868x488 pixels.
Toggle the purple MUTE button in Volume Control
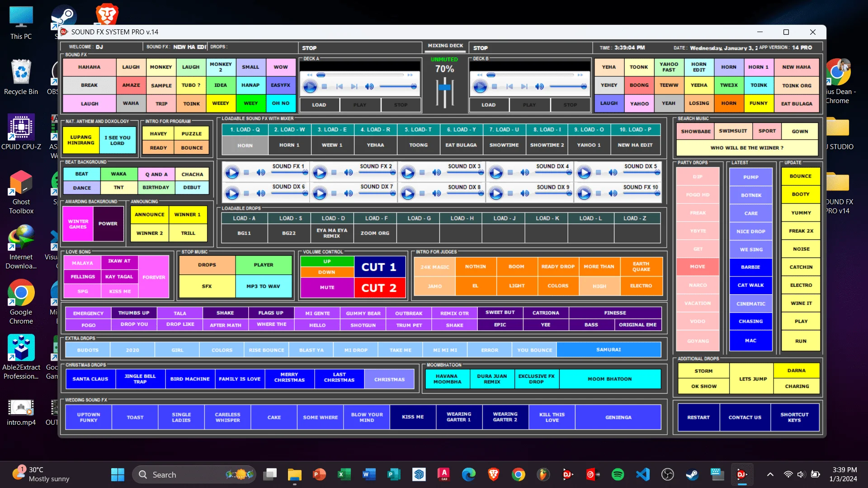(327, 287)
